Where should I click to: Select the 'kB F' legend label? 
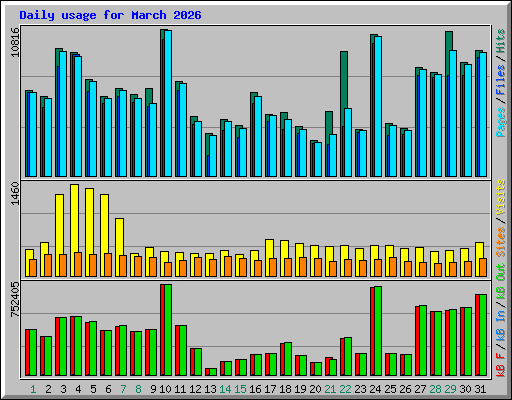click(x=501, y=365)
